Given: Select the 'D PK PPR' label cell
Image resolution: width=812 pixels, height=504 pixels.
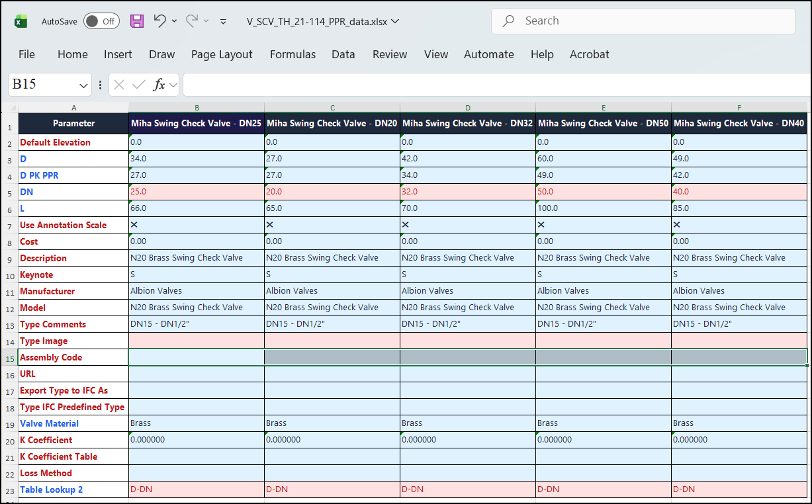Looking at the screenshot, I should point(73,175).
